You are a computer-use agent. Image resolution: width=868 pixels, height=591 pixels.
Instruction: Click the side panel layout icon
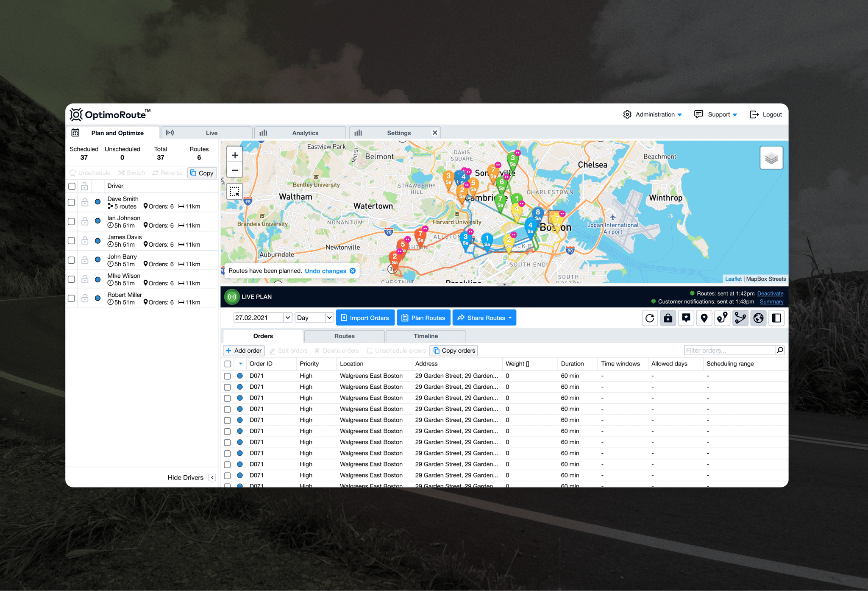click(x=776, y=318)
